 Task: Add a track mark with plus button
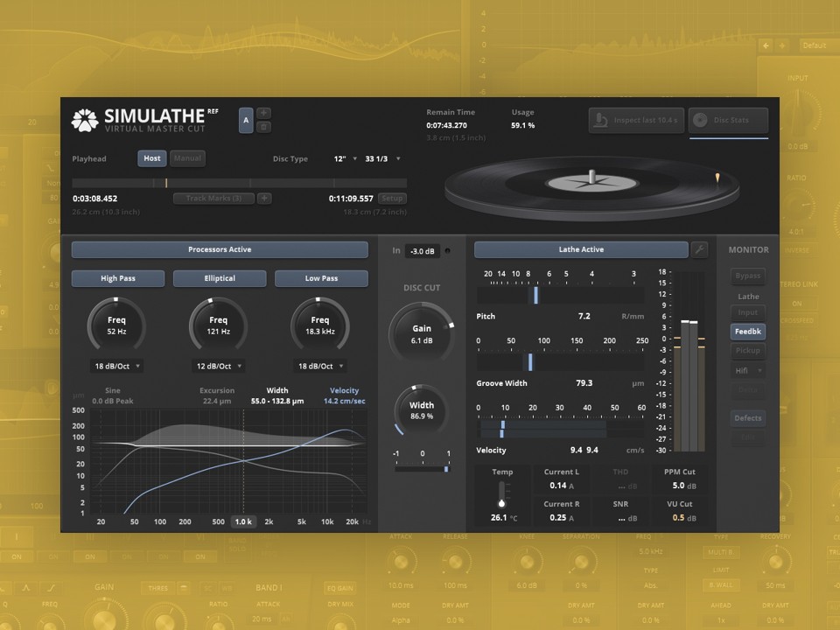[x=264, y=199]
